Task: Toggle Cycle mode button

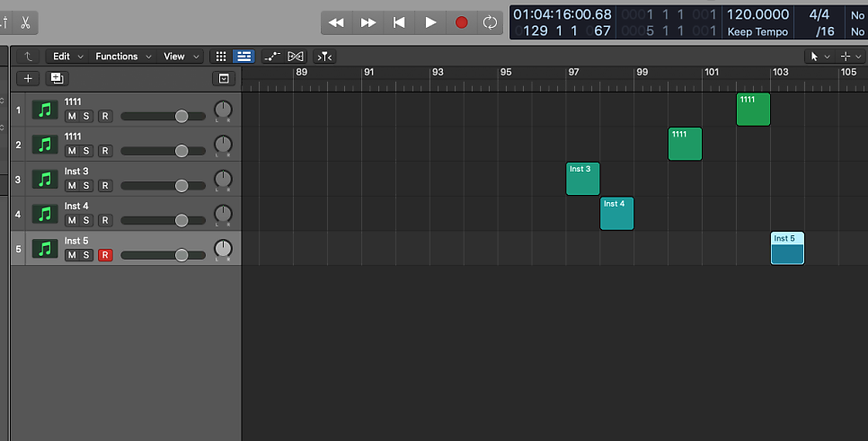Action: (x=490, y=22)
